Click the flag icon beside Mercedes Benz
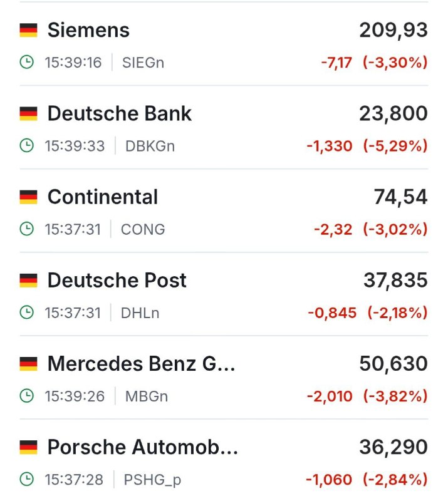This screenshot has height=501, width=448. (28, 364)
